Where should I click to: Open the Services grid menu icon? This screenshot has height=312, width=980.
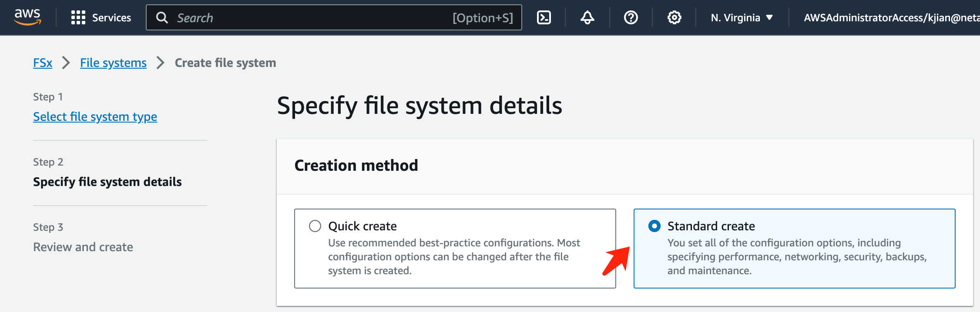pyautogui.click(x=78, y=18)
